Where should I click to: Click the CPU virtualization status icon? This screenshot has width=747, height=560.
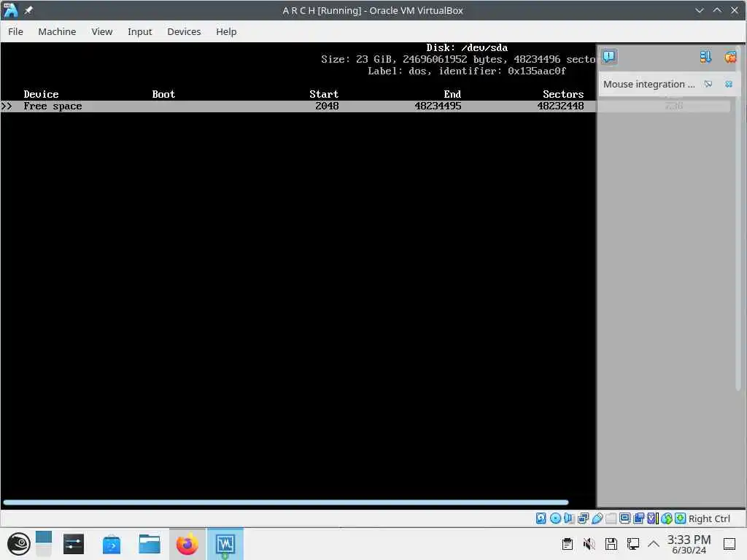[652, 518]
